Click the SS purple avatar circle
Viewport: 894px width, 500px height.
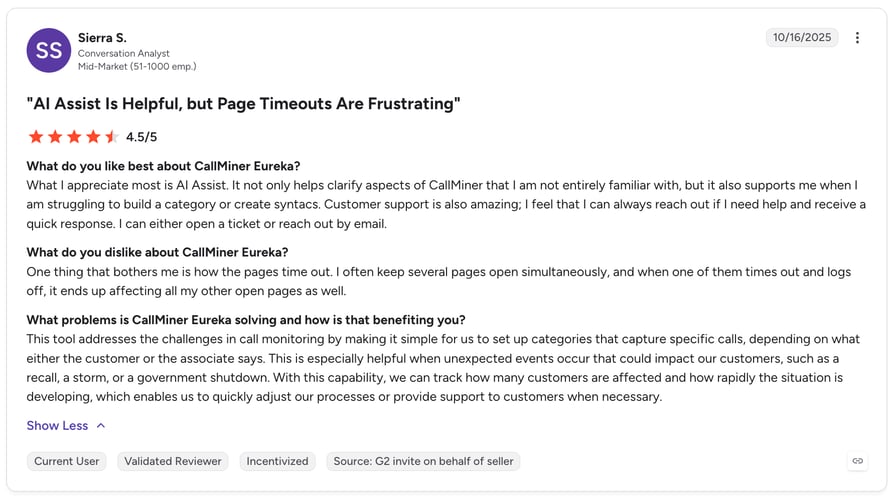[48, 50]
